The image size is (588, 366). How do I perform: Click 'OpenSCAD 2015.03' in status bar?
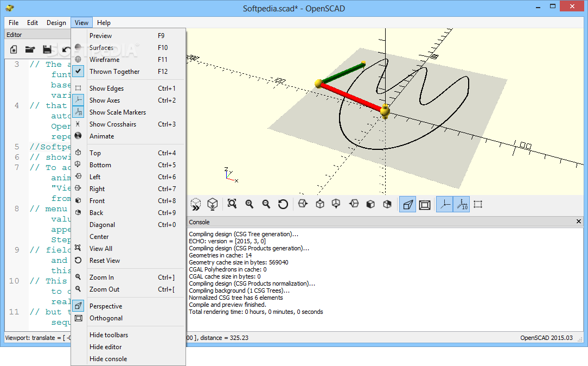pos(546,338)
